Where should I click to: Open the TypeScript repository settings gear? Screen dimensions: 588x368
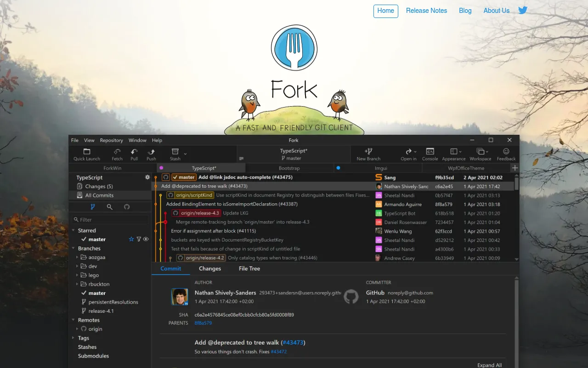[x=147, y=177]
